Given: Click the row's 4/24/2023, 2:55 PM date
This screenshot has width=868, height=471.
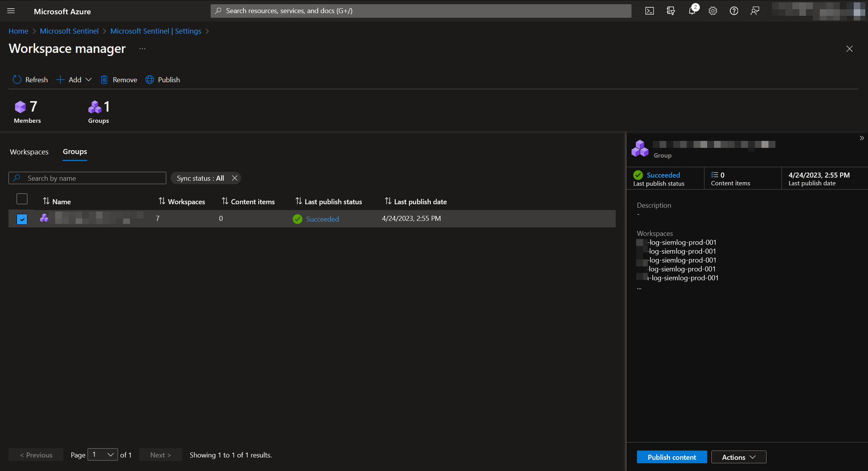Looking at the screenshot, I should [411, 219].
